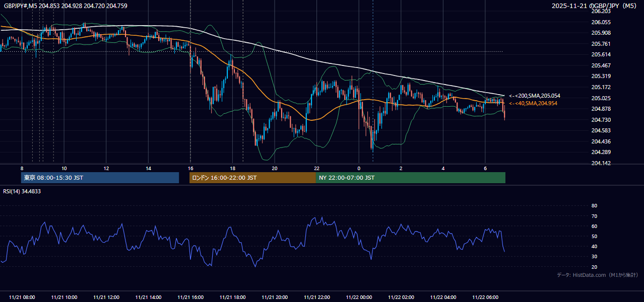
Task: Click hour label 12 under price chart
Action: point(106,168)
